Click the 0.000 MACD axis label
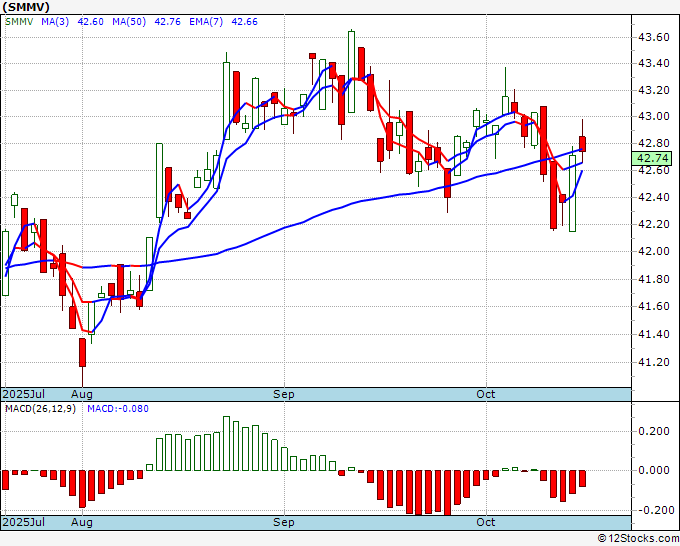This screenshot has height=546, width=680. click(x=653, y=470)
